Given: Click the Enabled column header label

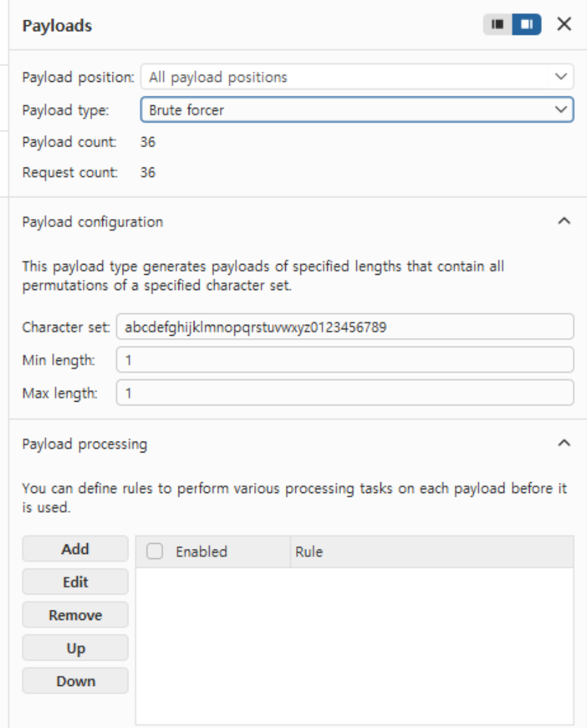Looking at the screenshot, I should click(201, 552).
